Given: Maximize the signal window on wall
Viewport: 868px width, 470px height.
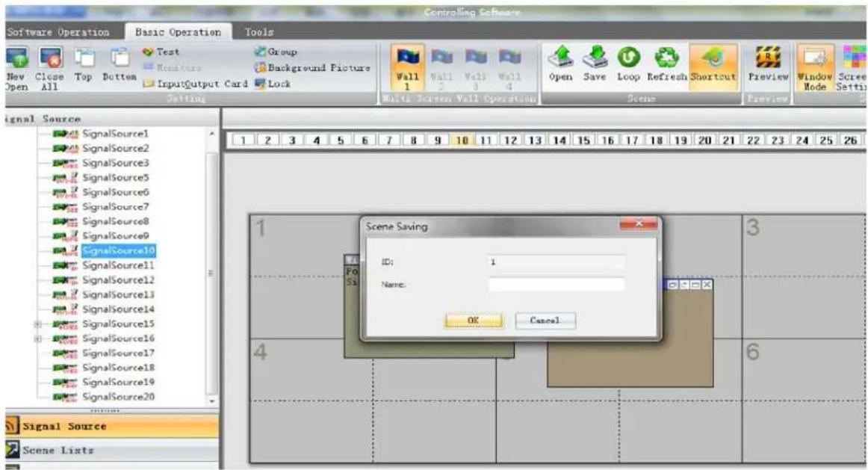Looking at the screenshot, I should pyautogui.click(x=695, y=285).
